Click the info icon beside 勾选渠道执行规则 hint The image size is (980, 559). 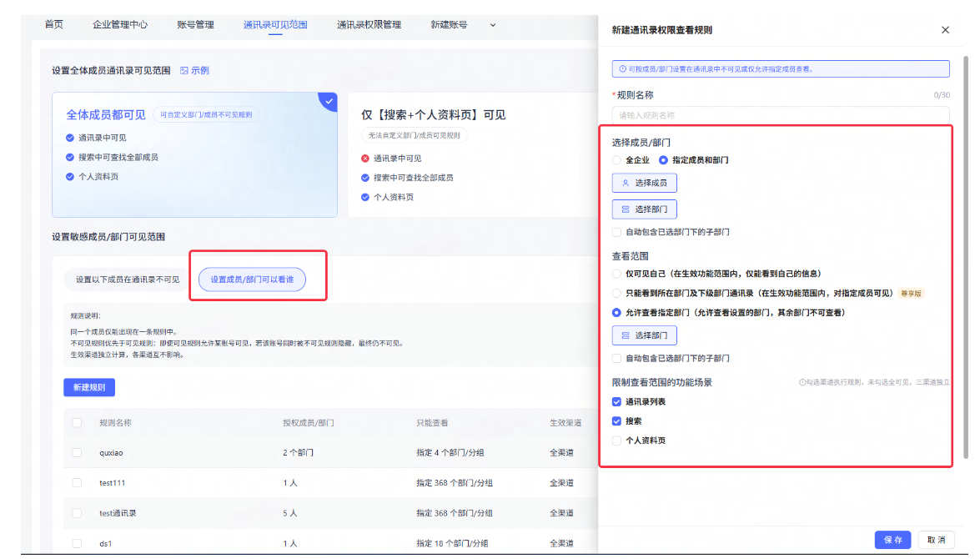[802, 382]
